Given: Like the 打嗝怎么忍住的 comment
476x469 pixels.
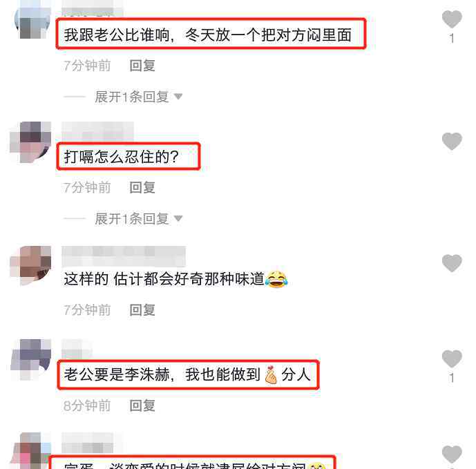Looking at the screenshot, I should (452, 141).
